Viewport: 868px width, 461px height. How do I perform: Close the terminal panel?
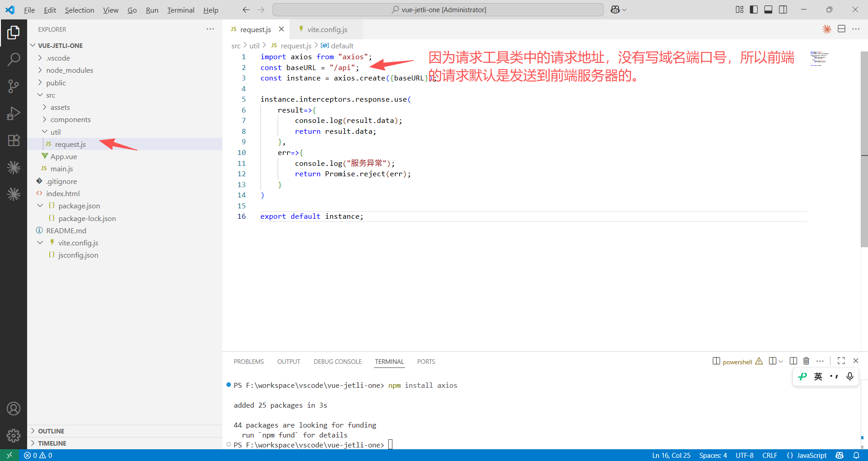856,361
